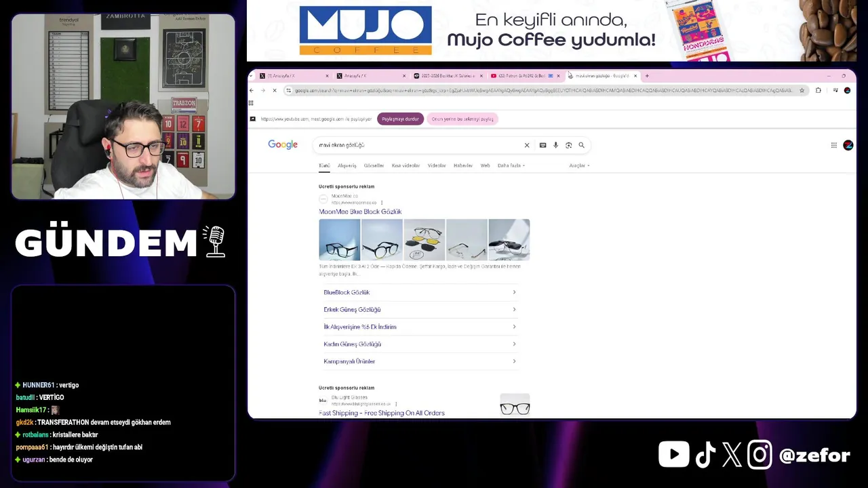Show Kısa videolar results
Viewport: 868px width, 488px height.
coord(406,165)
